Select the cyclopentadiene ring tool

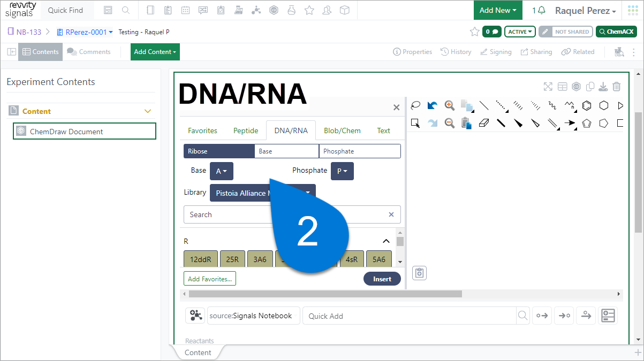pos(587,123)
